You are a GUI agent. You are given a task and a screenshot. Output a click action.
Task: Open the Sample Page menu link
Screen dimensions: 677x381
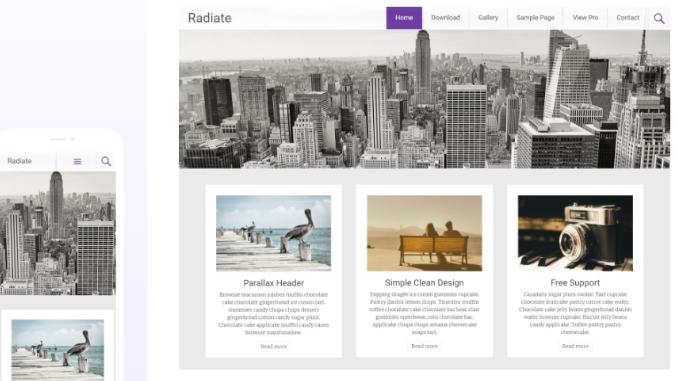[535, 18]
